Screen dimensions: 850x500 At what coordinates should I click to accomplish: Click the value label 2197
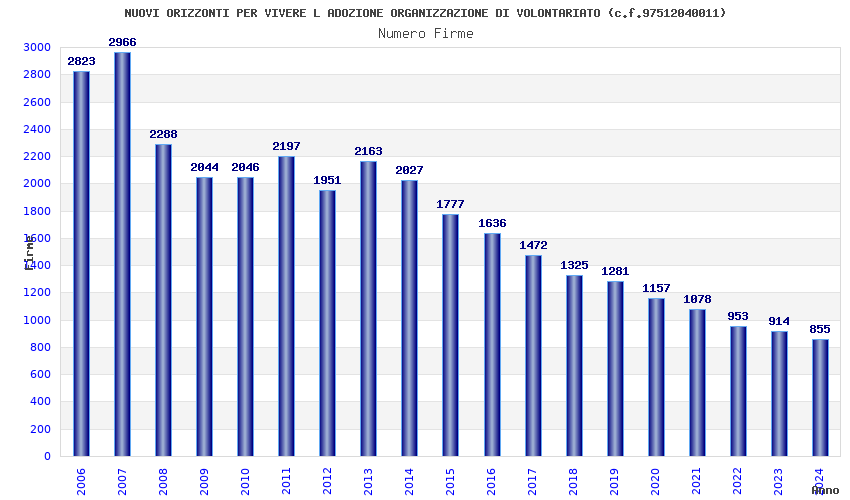coord(286,146)
